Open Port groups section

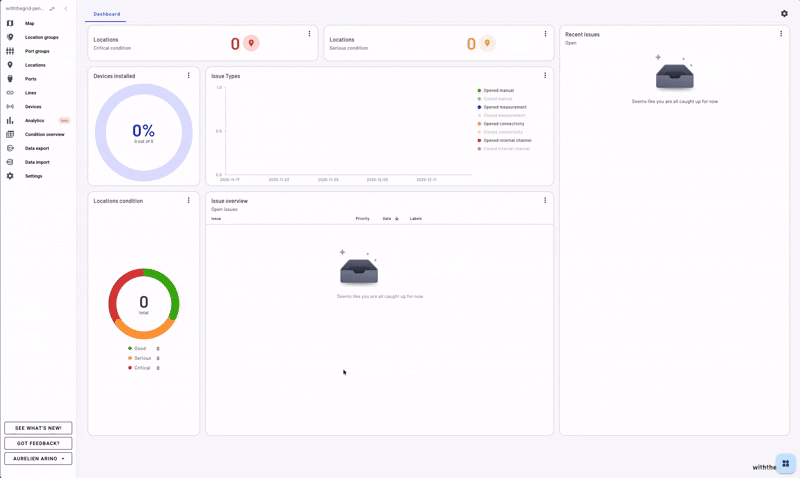[37, 51]
